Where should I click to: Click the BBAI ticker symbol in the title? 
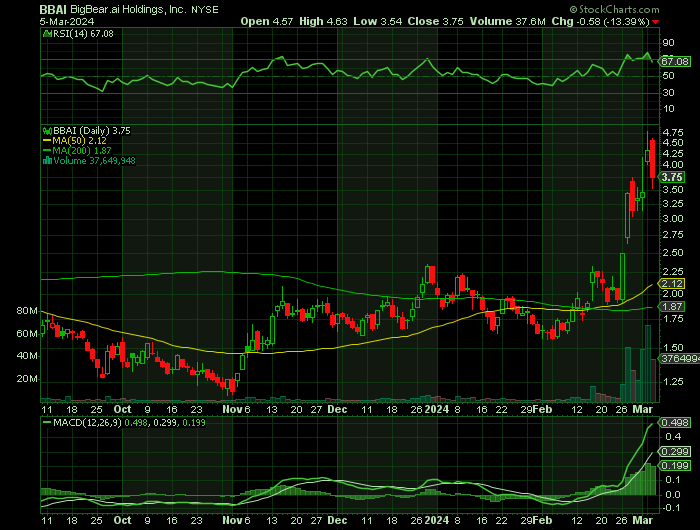pos(53,10)
